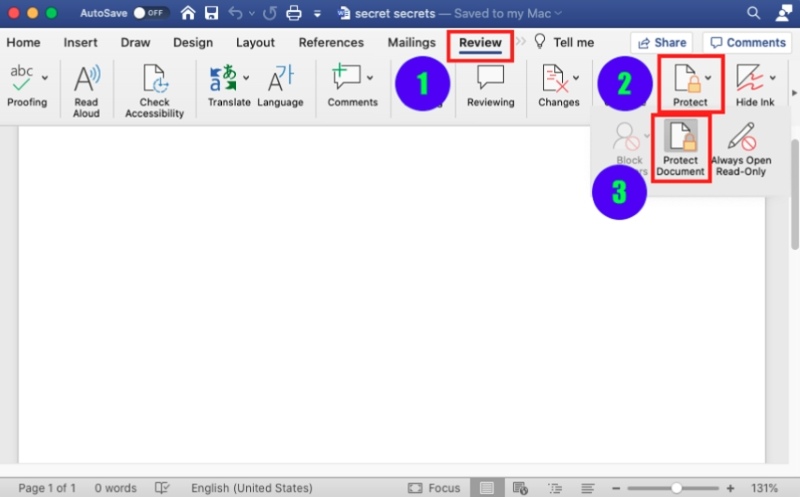Click the Reviewing icon
The width and height of the screenshot is (800, 497).
[x=490, y=78]
